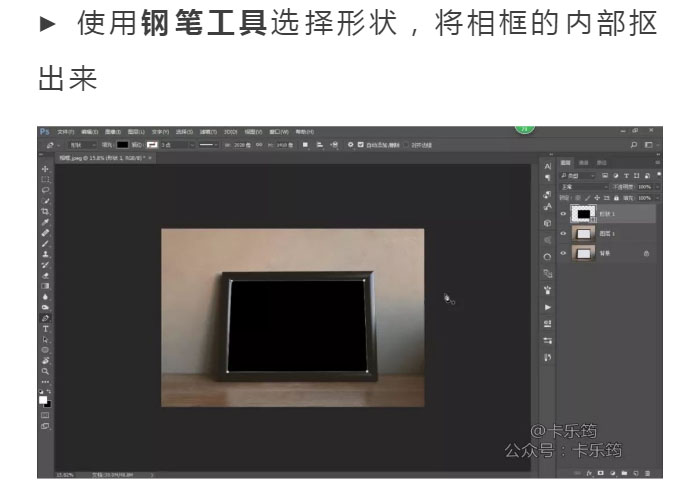The width and height of the screenshot is (700, 487).
Task: Open the layer opacity dropdown arrow
Action: click(657, 187)
